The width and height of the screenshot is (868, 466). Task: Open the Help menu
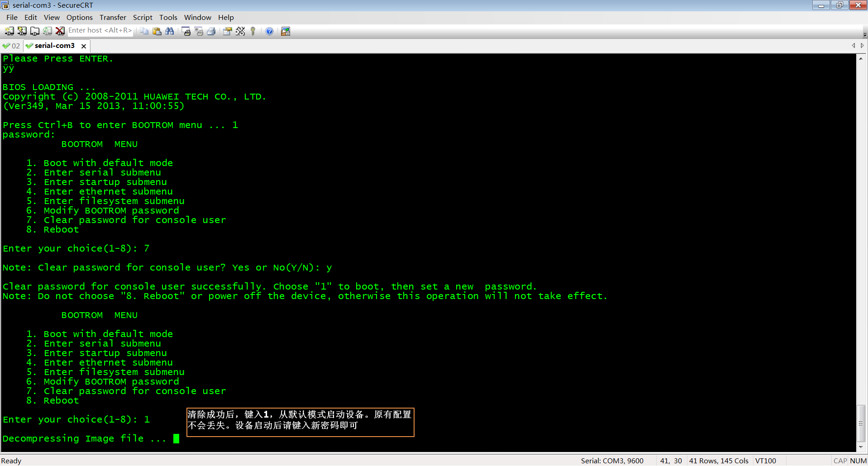[226, 17]
